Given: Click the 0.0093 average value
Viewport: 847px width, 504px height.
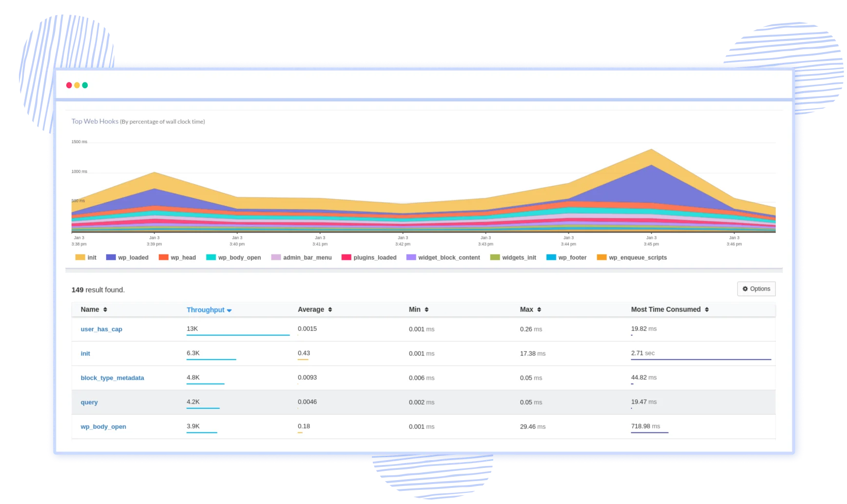Looking at the screenshot, I should 307,377.
